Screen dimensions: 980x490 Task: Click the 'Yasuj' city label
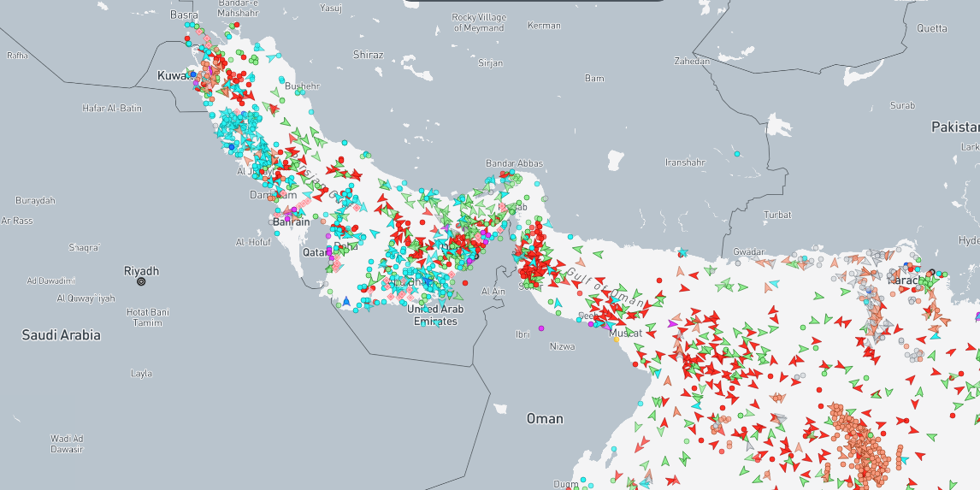tap(331, 9)
